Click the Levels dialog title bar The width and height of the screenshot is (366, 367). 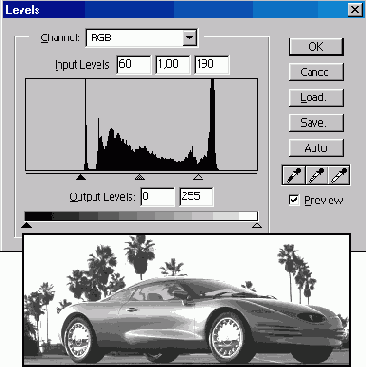coord(183,10)
